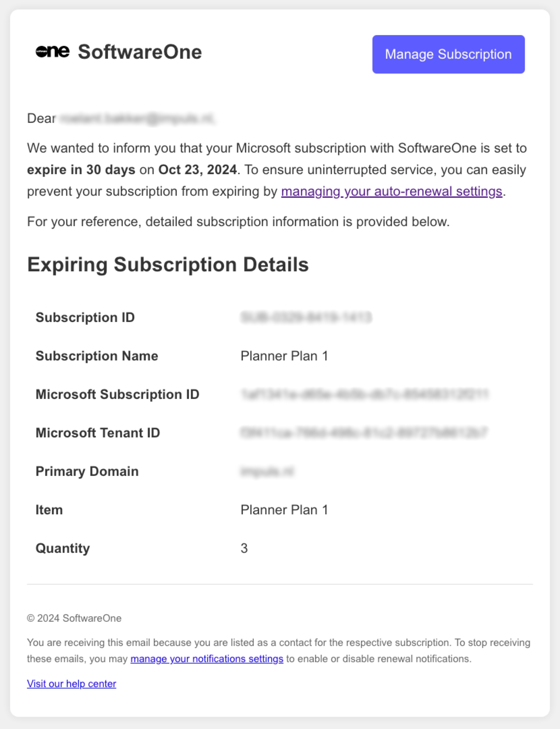Click the Subscription Name label
The image size is (560, 729).
[x=97, y=356]
